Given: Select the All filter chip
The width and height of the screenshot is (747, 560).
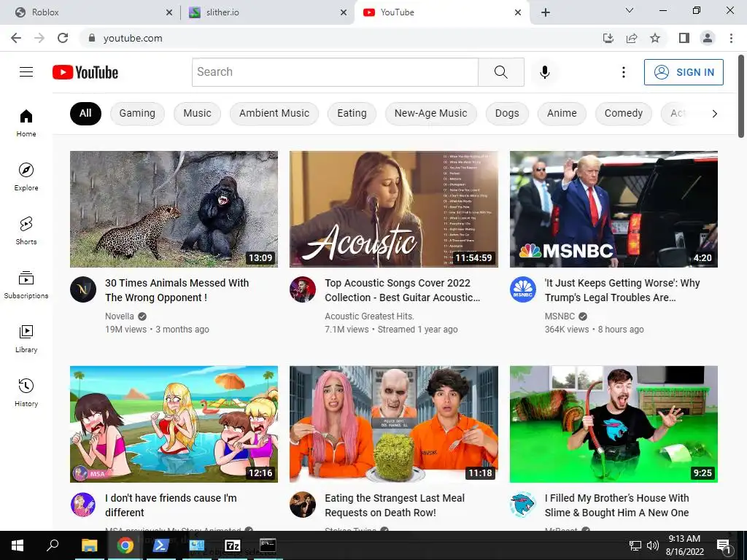Looking at the screenshot, I should pyautogui.click(x=85, y=113).
